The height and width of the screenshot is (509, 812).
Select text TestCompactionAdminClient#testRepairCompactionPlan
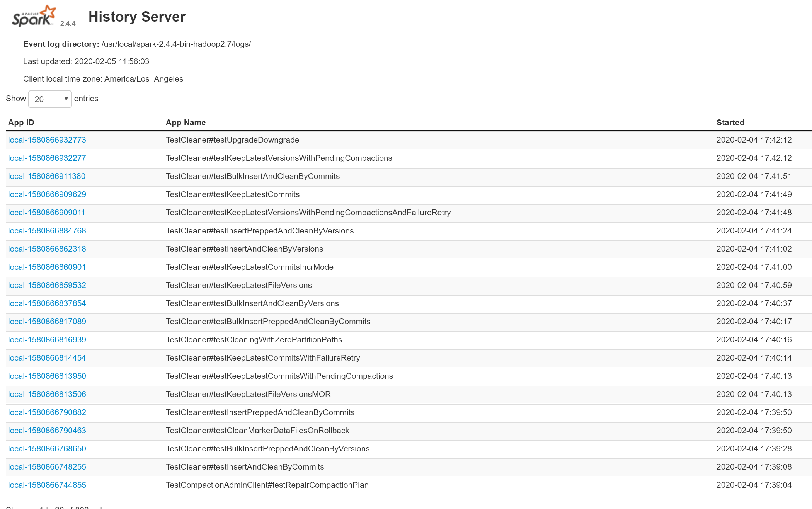267,485
